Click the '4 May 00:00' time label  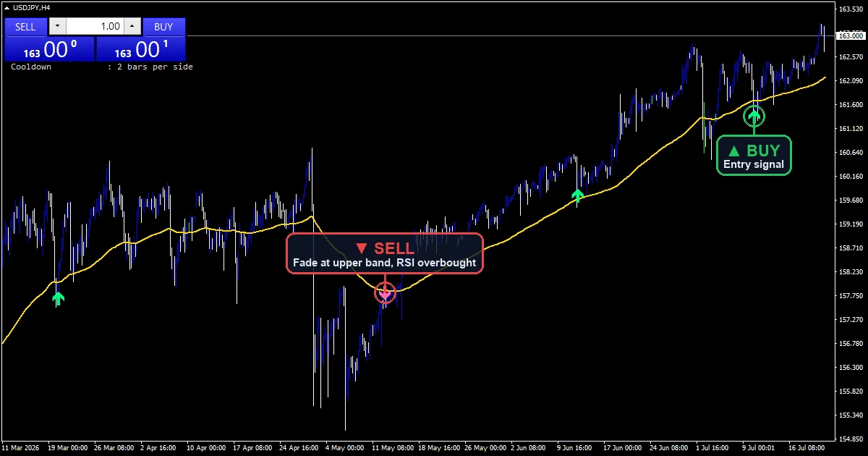pos(346,448)
